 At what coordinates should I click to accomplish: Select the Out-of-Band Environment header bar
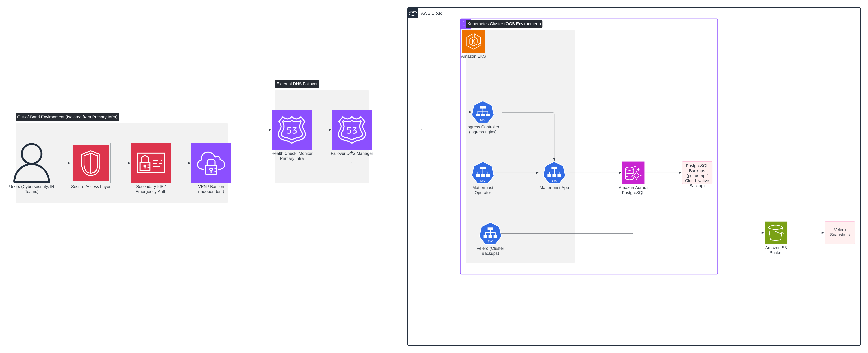point(67,117)
